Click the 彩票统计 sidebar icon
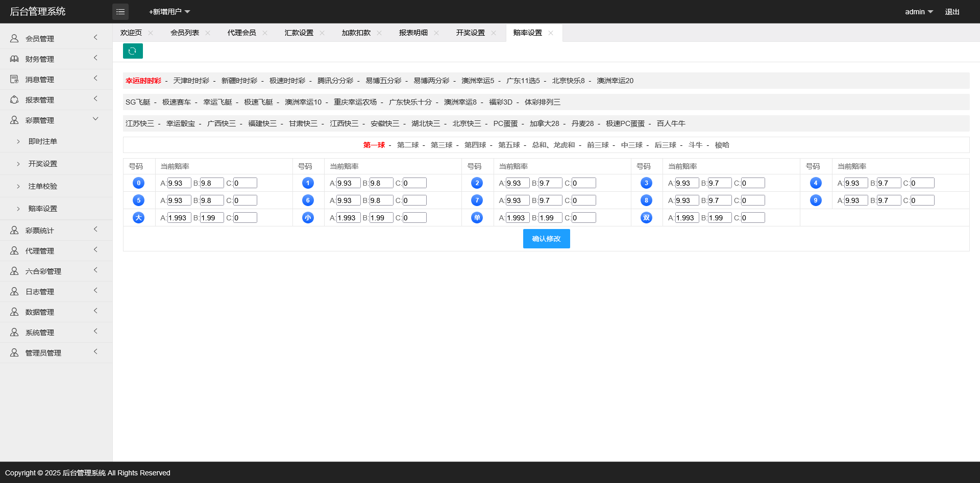The width and height of the screenshot is (980, 483). (14, 230)
